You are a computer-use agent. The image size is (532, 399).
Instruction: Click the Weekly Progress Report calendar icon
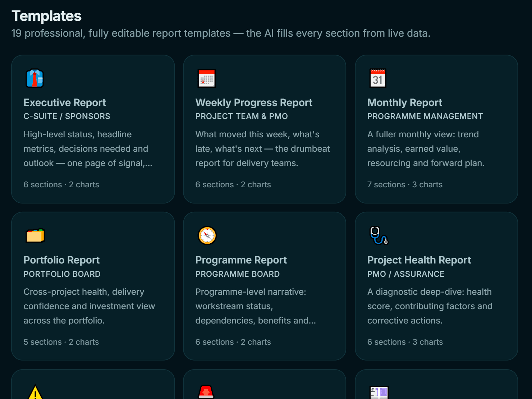207,78
